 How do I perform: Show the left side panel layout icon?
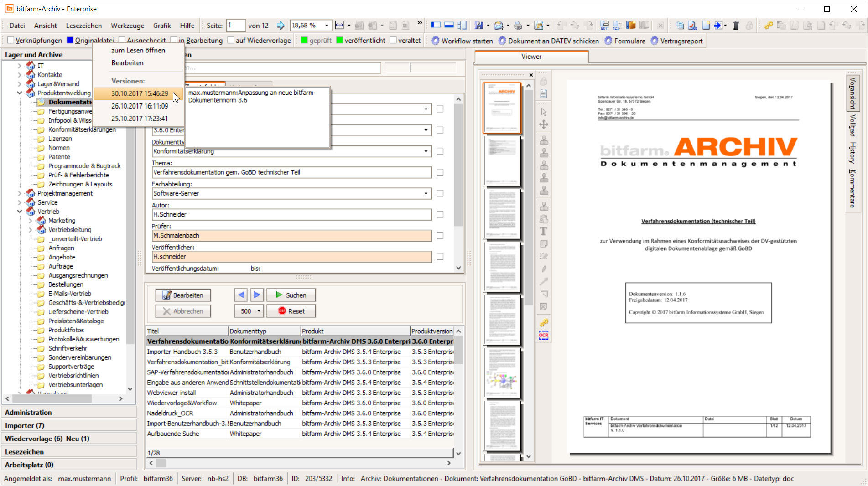436,26
